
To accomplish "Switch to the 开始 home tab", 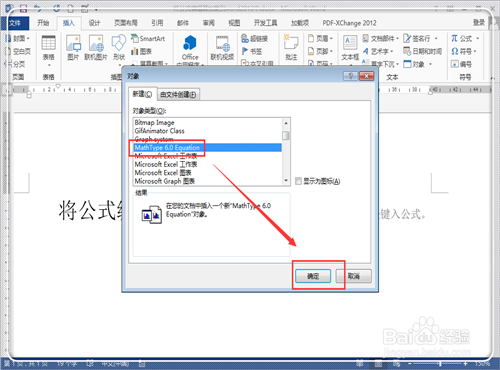I will [43, 23].
